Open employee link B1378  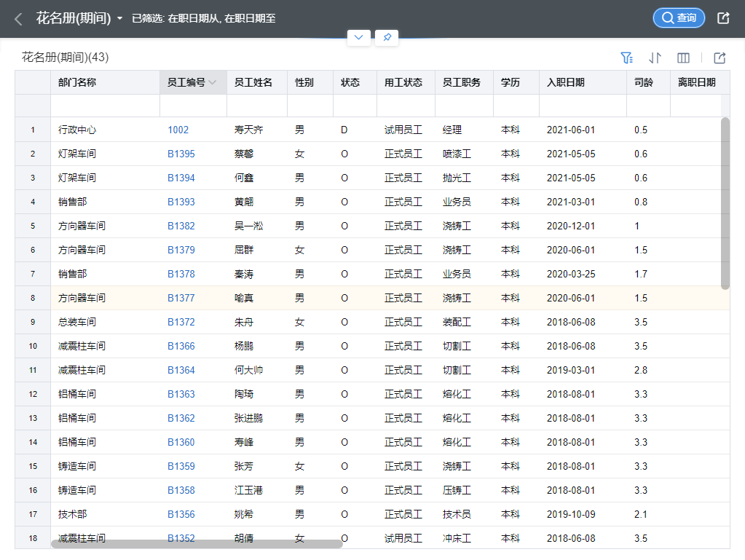pos(181,274)
